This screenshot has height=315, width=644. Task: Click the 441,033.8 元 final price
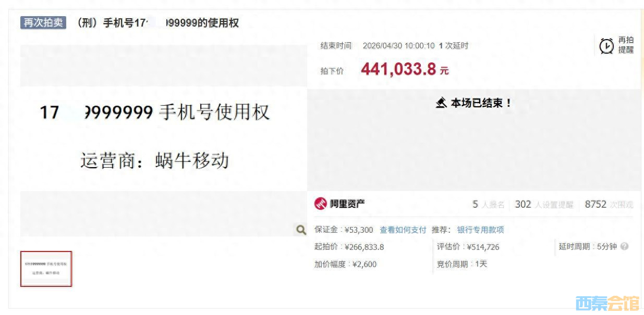click(405, 69)
